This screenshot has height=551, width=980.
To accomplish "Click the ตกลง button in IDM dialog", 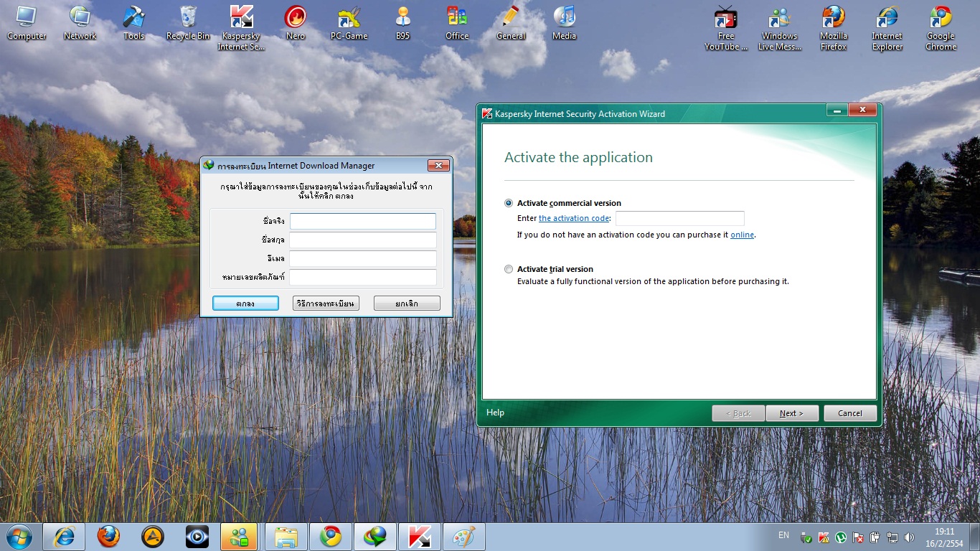I will (x=245, y=303).
